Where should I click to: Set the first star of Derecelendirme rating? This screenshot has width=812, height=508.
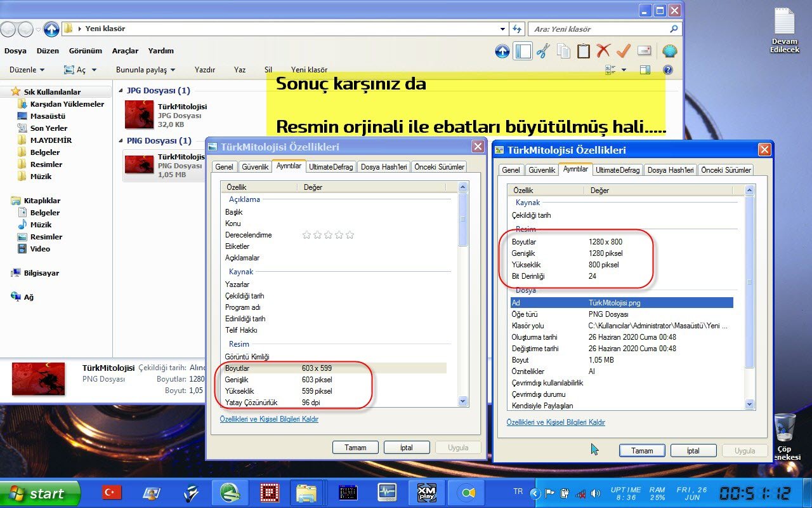(x=306, y=235)
